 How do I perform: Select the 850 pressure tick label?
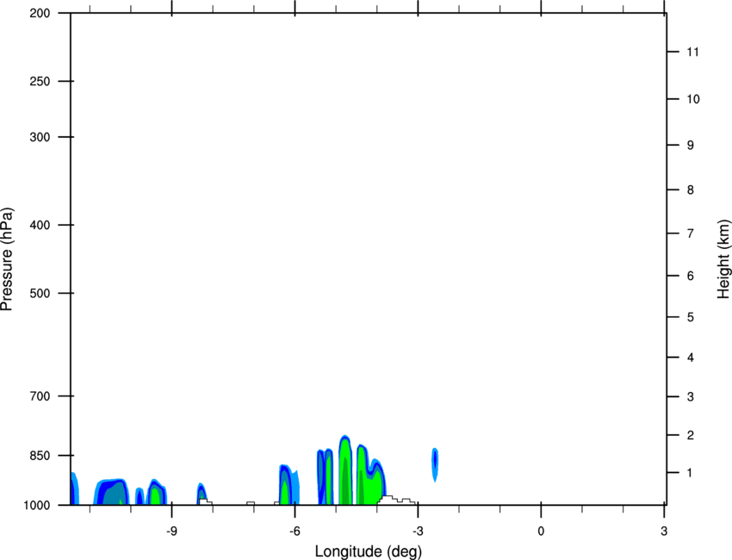click(40, 456)
